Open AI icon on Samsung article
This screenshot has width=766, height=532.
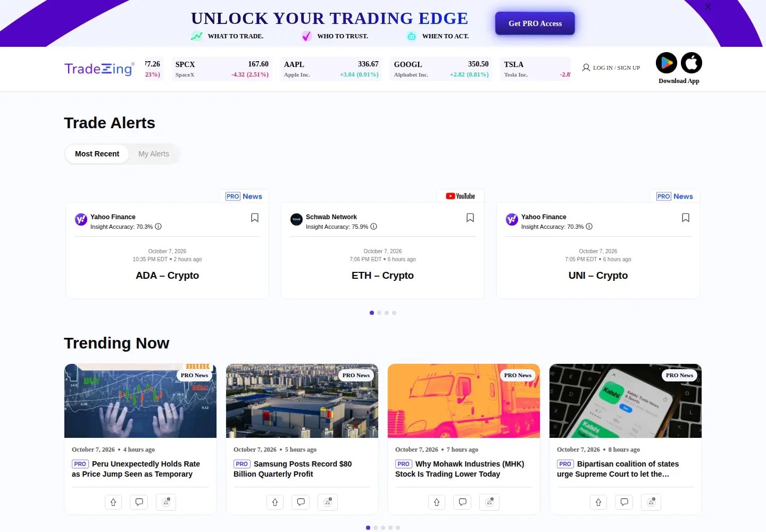328,502
